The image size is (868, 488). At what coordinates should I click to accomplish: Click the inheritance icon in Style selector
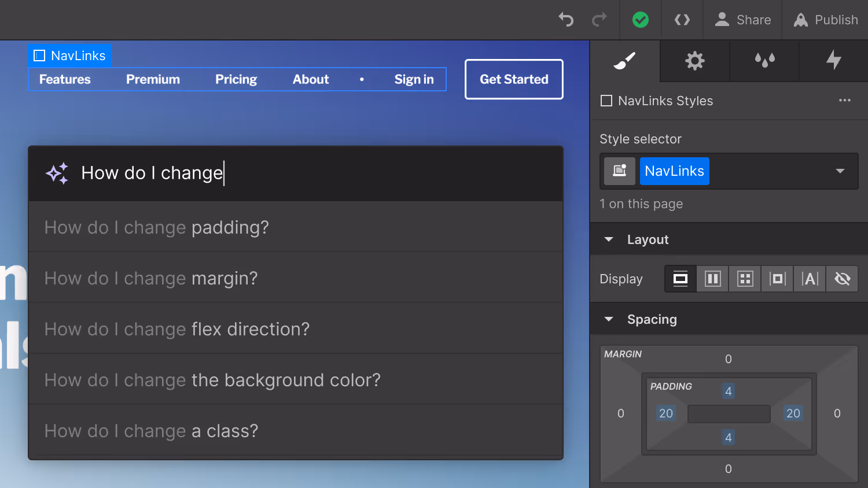[x=620, y=171]
